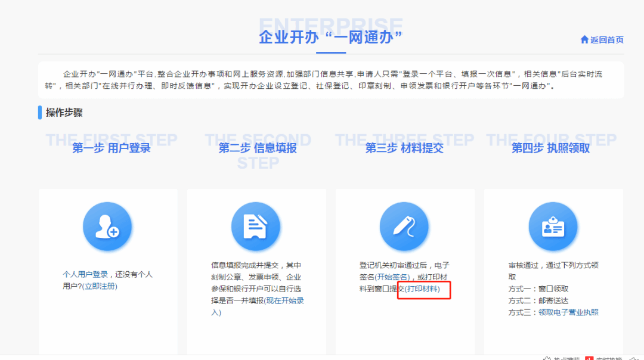644x360 pixels.
Task: Click the house icon beside 返回首页
Action: (x=584, y=40)
